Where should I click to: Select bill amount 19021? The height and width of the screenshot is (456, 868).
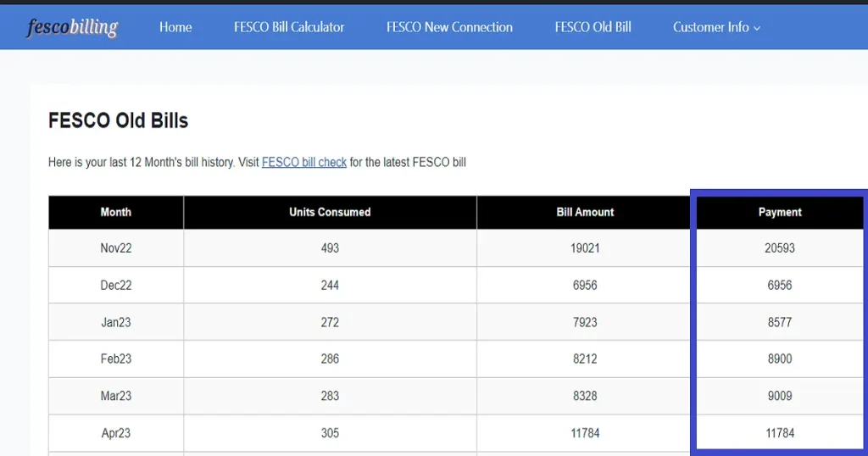(x=585, y=248)
